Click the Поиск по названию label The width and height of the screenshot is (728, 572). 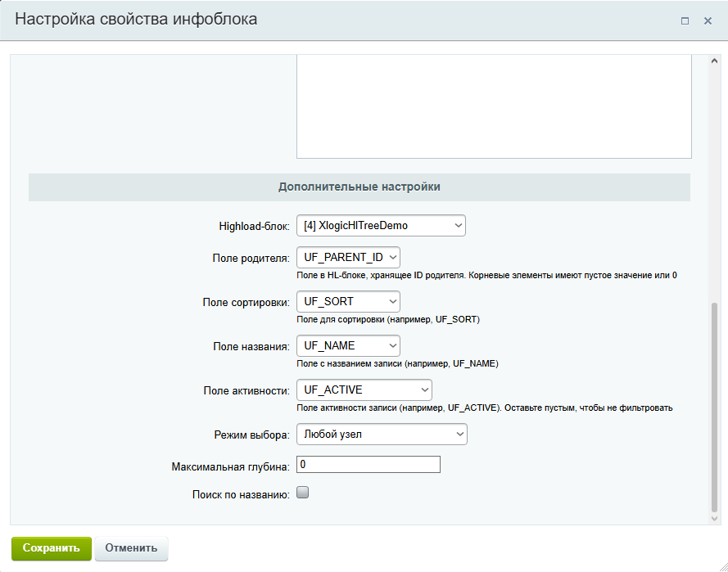click(x=241, y=495)
